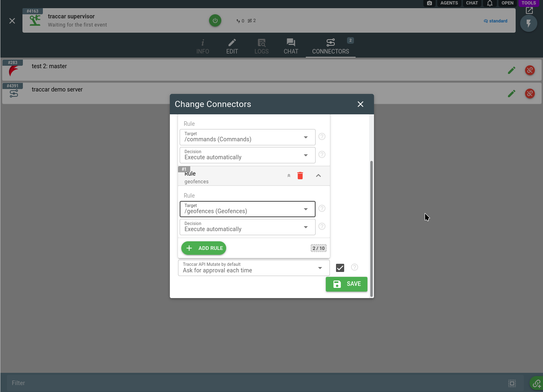Click the select-all icon beside Filter
Viewport: 543px width, 392px height.
pyautogui.click(x=512, y=383)
